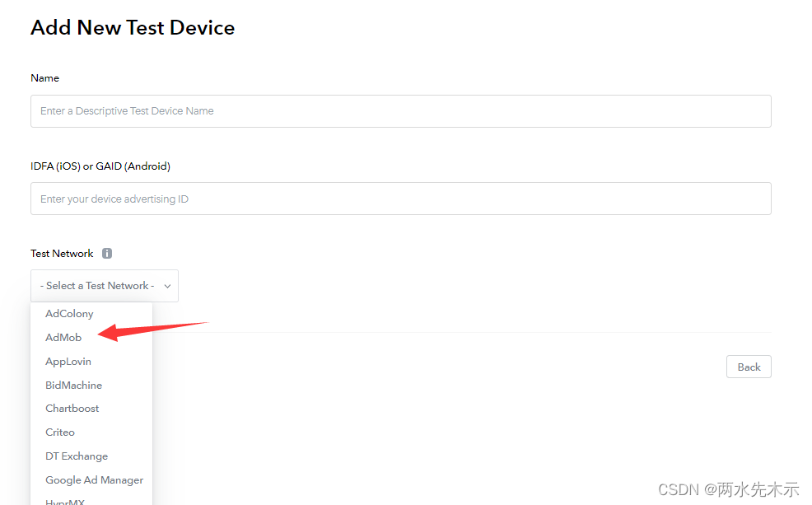Select AdMob from the network list
The width and height of the screenshot is (812, 505).
pyautogui.click(x=63, y=337)
